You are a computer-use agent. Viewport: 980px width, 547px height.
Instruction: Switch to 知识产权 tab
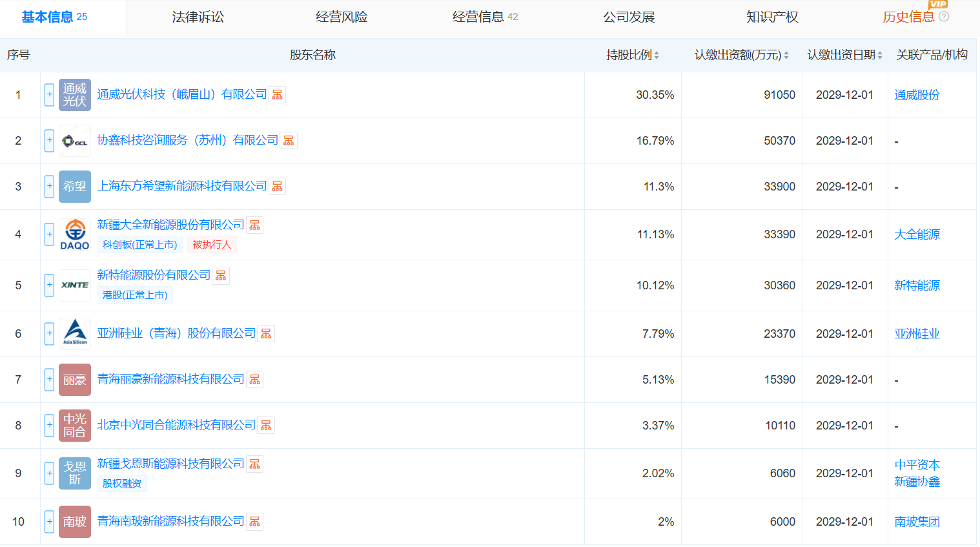pyautogui.click(x=773, y=17)
